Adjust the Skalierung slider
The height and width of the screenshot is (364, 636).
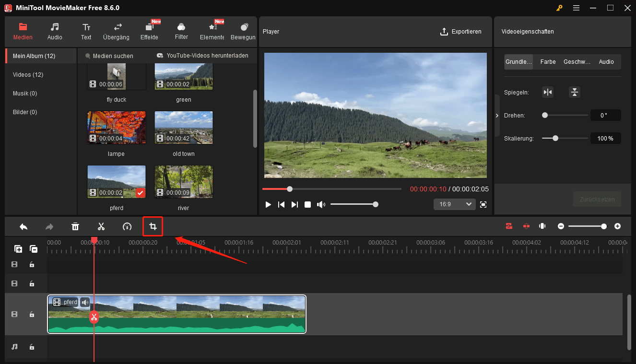[556, 138]
